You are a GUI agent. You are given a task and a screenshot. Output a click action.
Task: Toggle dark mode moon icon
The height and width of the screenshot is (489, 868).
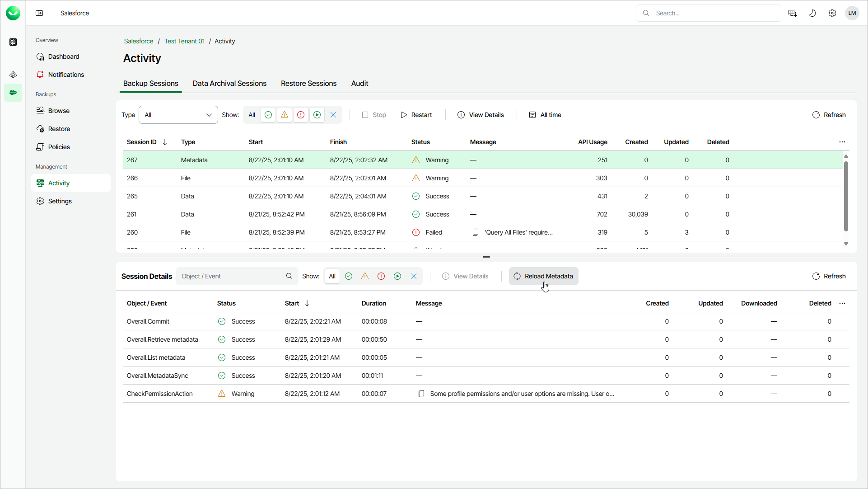point(812,13)
